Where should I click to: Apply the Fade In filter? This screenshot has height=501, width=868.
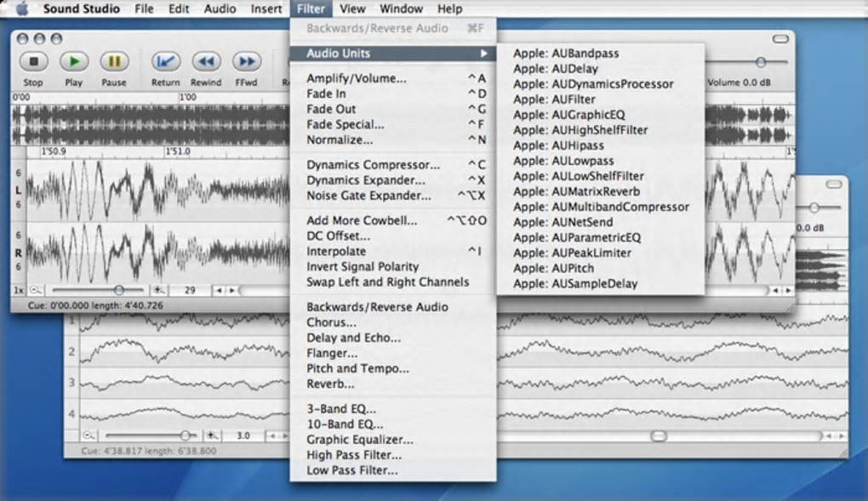click(x=393, y=94)
